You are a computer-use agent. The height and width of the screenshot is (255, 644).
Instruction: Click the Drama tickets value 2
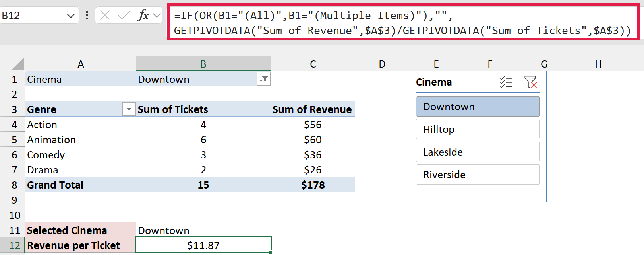203,170
